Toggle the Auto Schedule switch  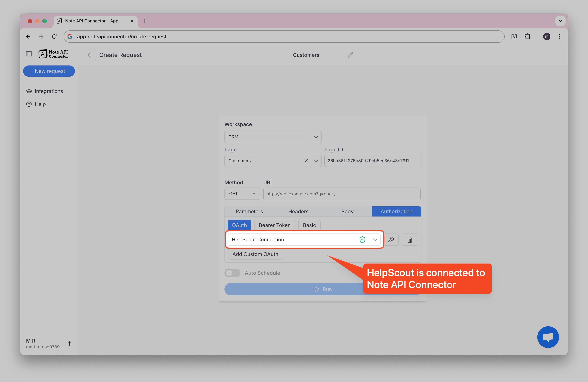click(232, 273)
